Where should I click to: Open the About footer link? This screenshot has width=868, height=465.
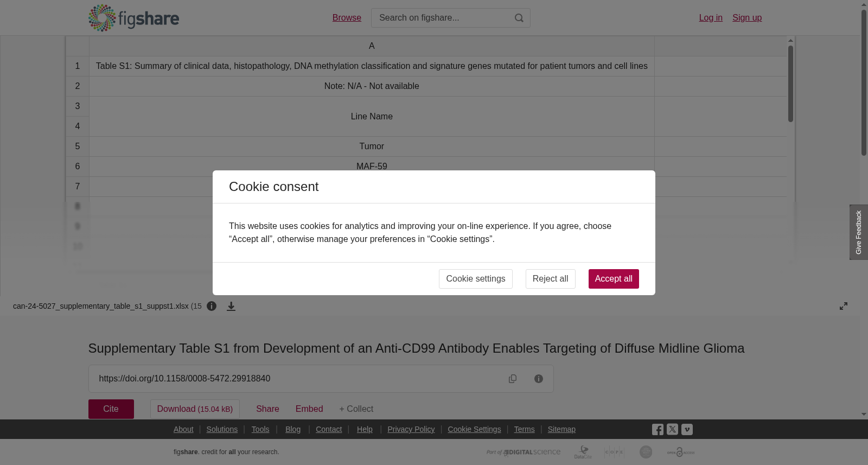(x=183, y=429)
